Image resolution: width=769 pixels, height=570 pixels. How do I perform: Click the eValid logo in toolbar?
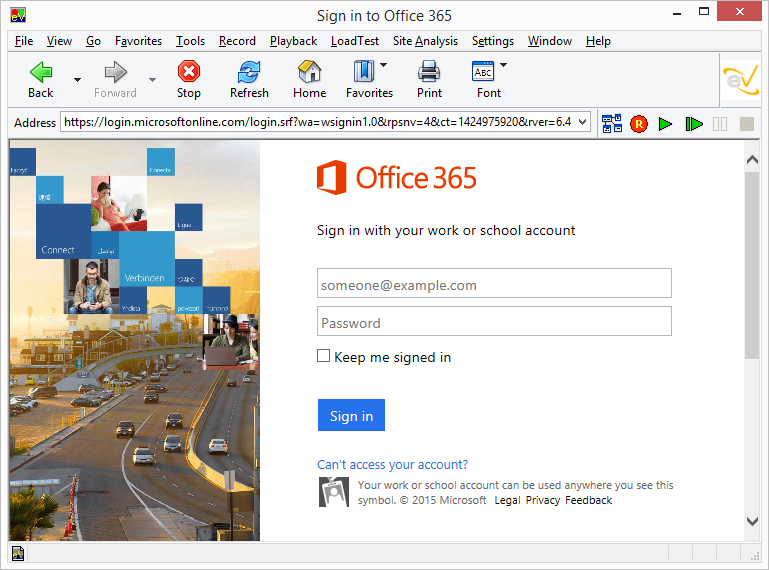[x=741, y=80]
